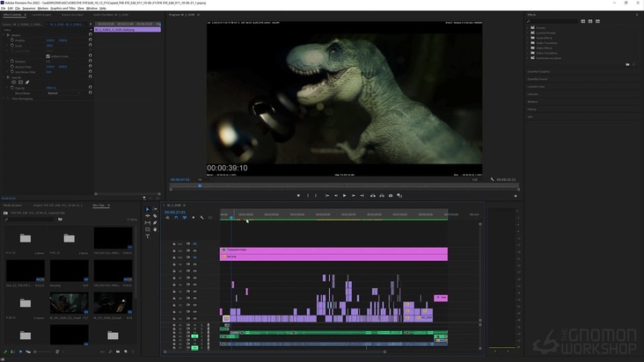This screenshot has height=362, width=644.
Task: Create a 4-point polygon mask under Opacity
Action: point(20,83)
